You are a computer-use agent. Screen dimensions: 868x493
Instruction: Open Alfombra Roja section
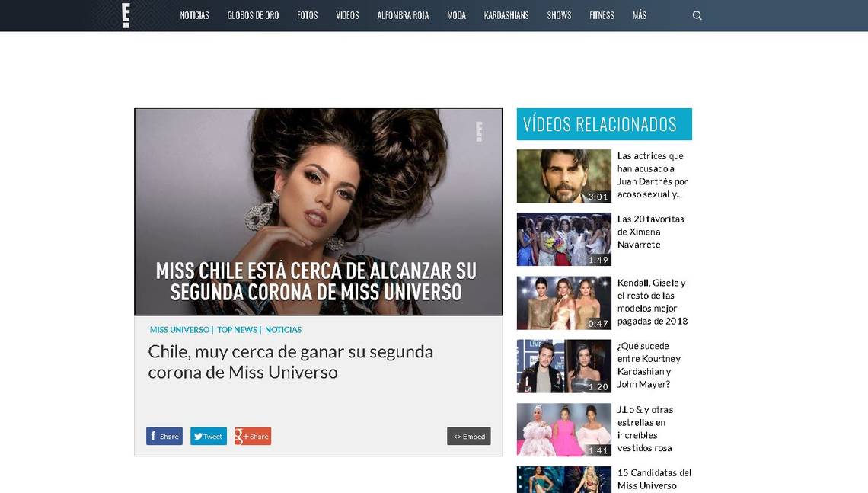pos(403,15)
